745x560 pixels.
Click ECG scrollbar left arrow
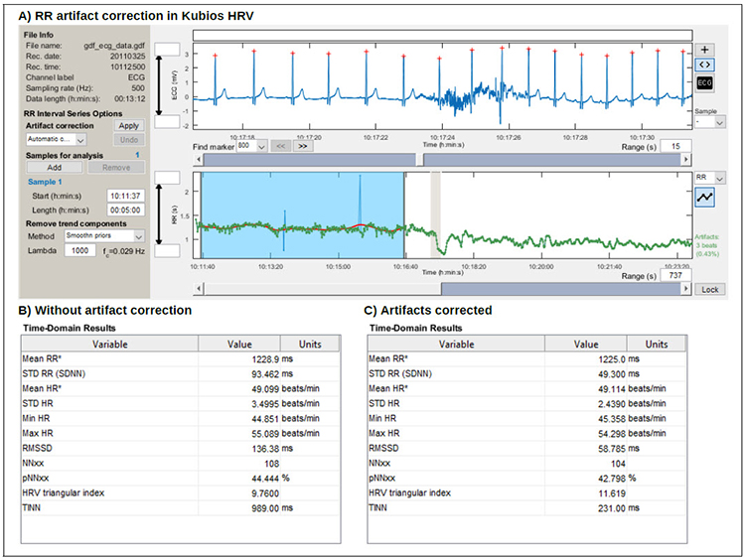pyautogui.click(x=198, y=160)
